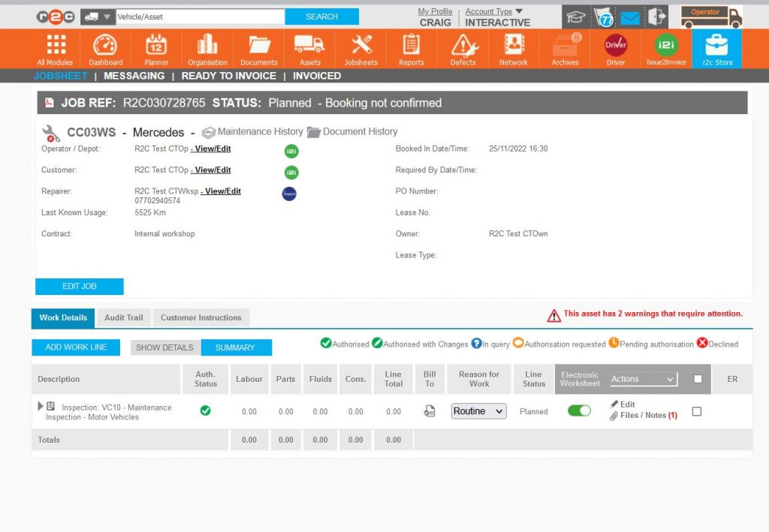Viewport: 769px width, 532px height.
Task: Open the Reports section
Action: (x=411, y=48)
